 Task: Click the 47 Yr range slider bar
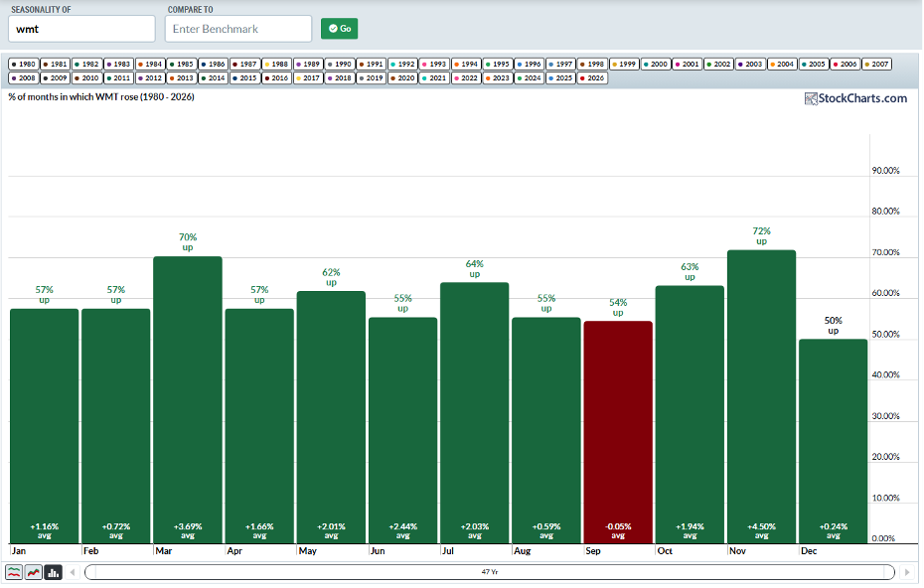[490, 572]
